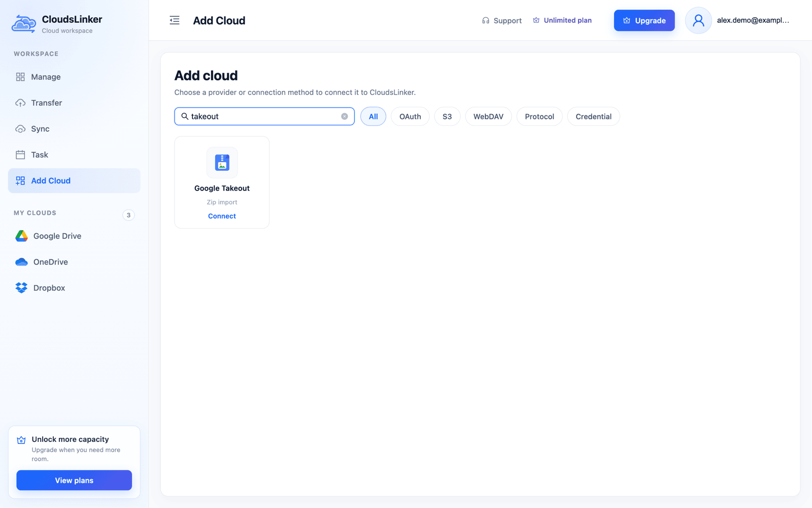Screen dimensions: 812x508
Task: Filter providers by Protocol
Action: click(x=539, y=116)
